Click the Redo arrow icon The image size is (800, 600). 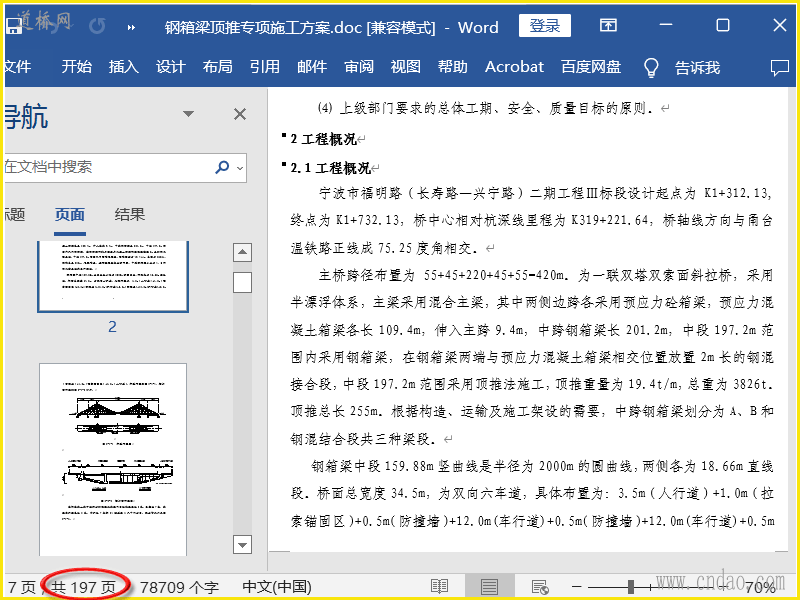click(x=97, y=26)
